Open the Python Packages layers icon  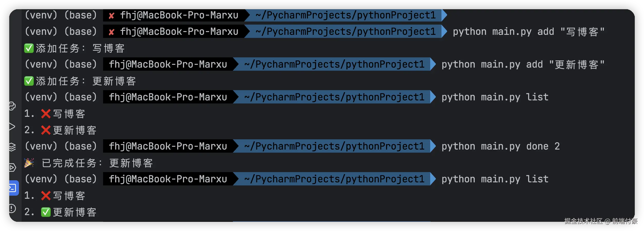tap(12, 147)
